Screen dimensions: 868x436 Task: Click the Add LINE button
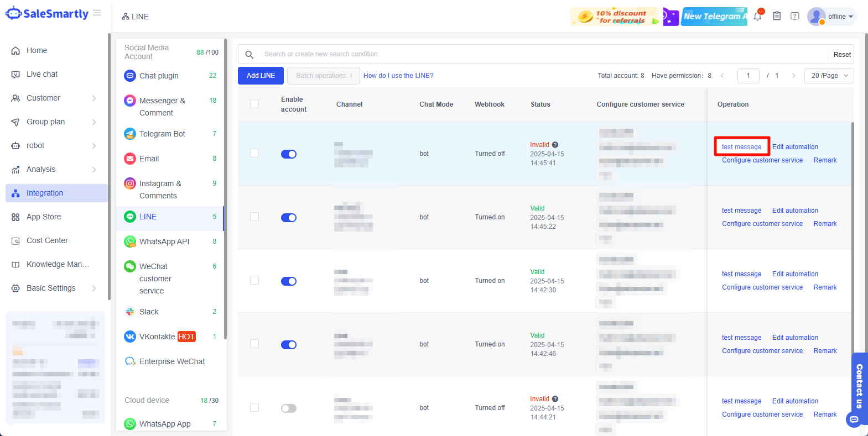[261, 76]
